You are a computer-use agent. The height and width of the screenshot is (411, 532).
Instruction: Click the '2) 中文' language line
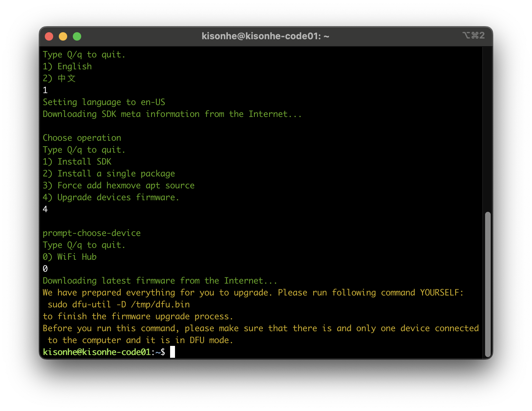click(59, 78)
